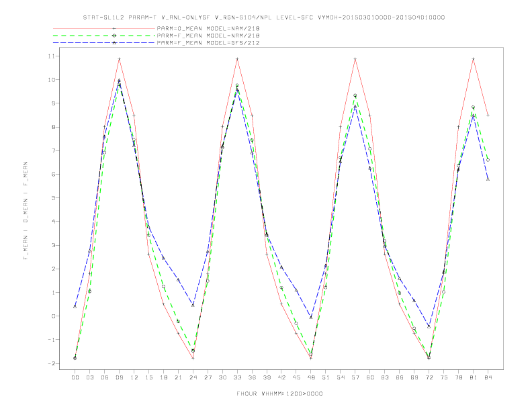Image resolution: width=532 pixels, height=411 pixels.
Task: Click the x-axis tick label 51
Action: pyautogui.click(x=326, y=377)
